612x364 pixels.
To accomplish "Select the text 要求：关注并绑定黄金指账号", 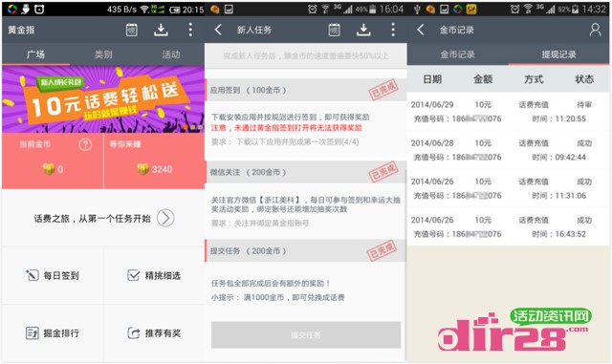I will pos(260,224).
